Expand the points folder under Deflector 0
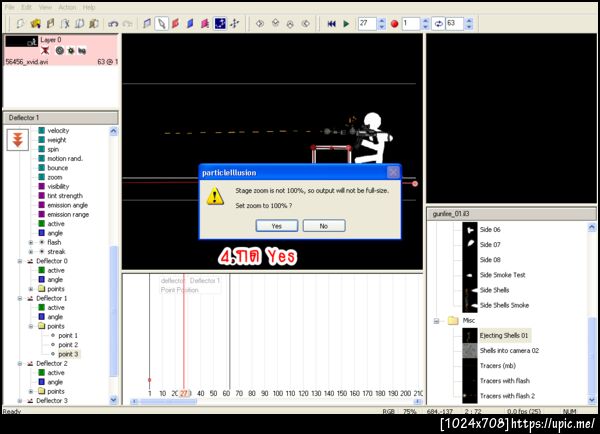The width and height of the screenshot is (600, 434). click(x=31, y=289)
